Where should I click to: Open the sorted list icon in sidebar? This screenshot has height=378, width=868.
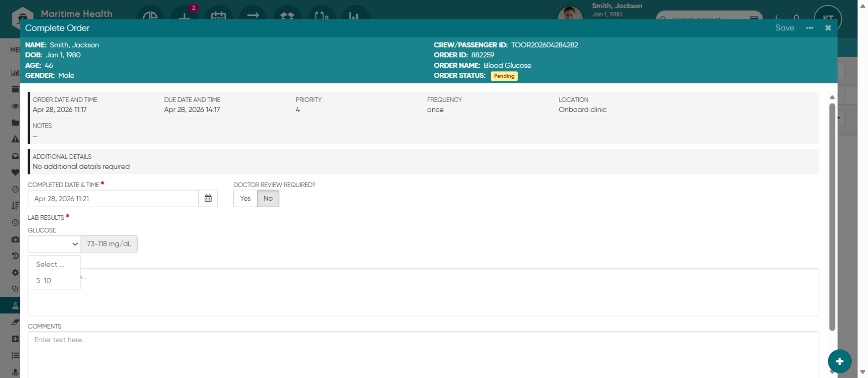(15, 206)
